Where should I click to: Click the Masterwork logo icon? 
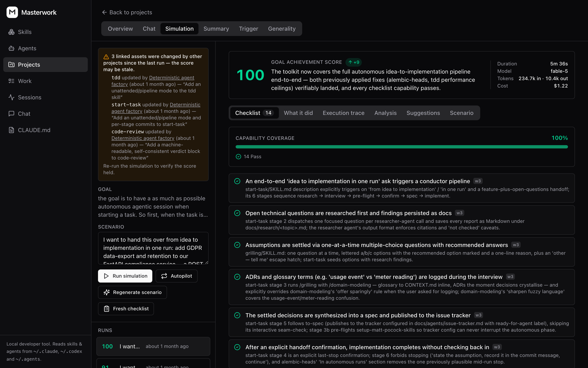pyautogui.click(x=12, y=12)
